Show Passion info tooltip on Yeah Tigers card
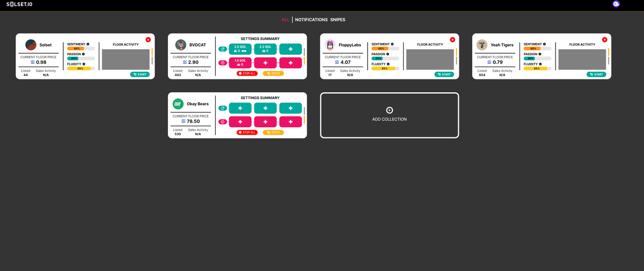 [539, 54]
